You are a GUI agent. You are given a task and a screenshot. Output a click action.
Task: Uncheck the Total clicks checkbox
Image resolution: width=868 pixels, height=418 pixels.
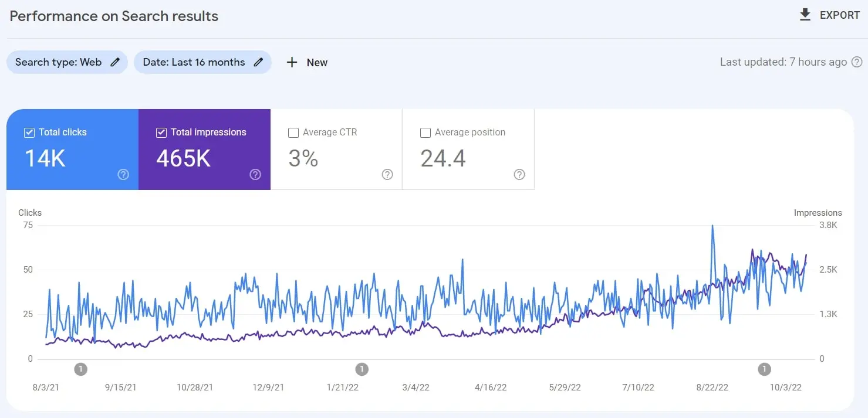tap(29, 132)
